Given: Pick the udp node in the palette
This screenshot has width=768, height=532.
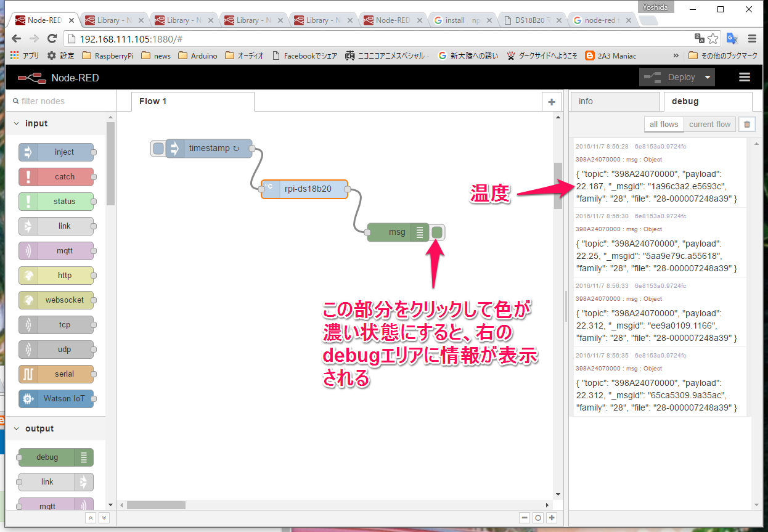Looking at the screenshot, I should tap(56, 350).
